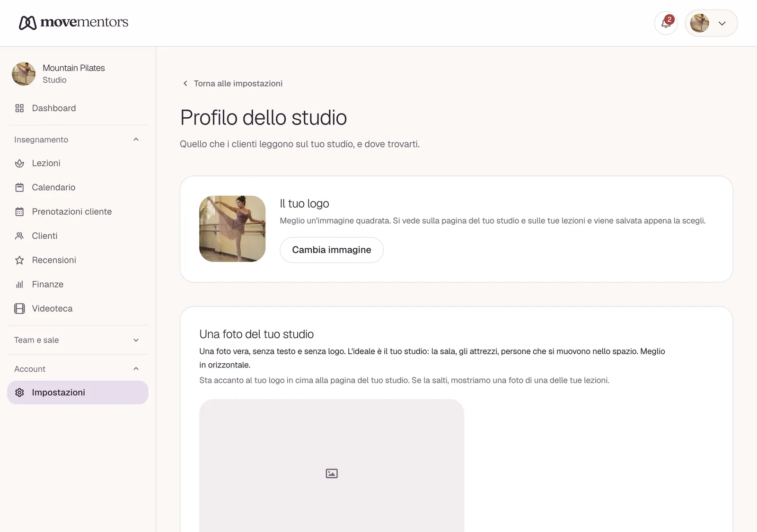The width and height of the screenshot is (757, 532).
Task: Click the Cambia immagine button
Action: pos(332,250)
